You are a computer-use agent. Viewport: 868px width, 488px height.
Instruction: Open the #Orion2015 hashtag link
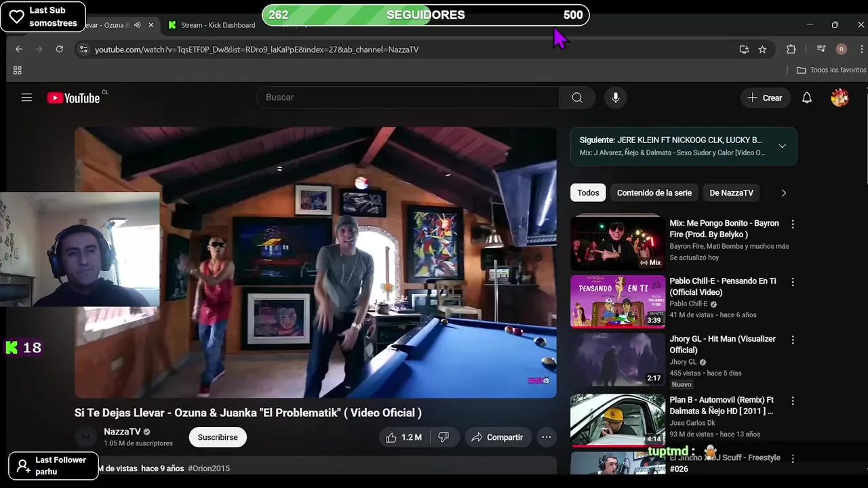click(209, 468)
